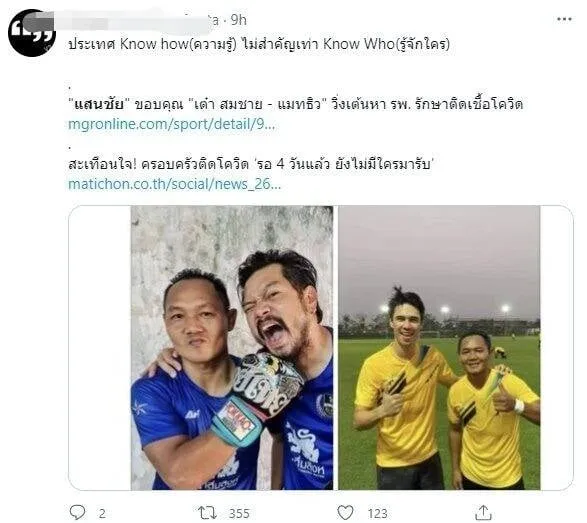
Task: Click the bold แสนชัย headline text
Action: tap(99, 104)
